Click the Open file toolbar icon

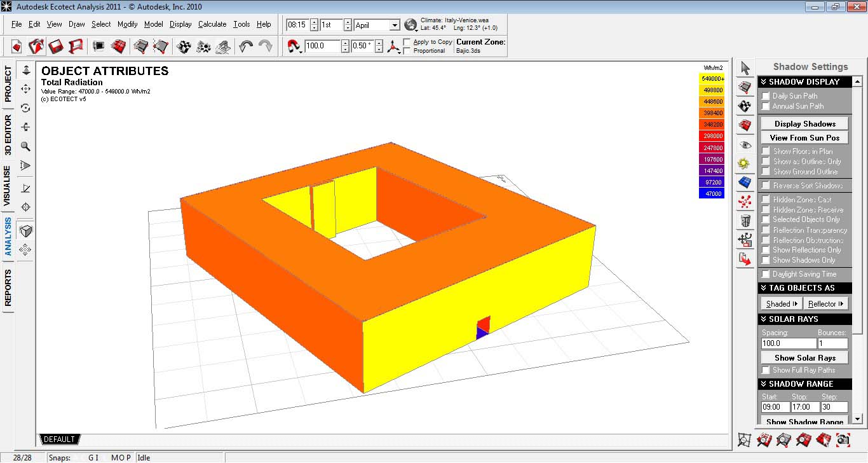click(37, 46)
